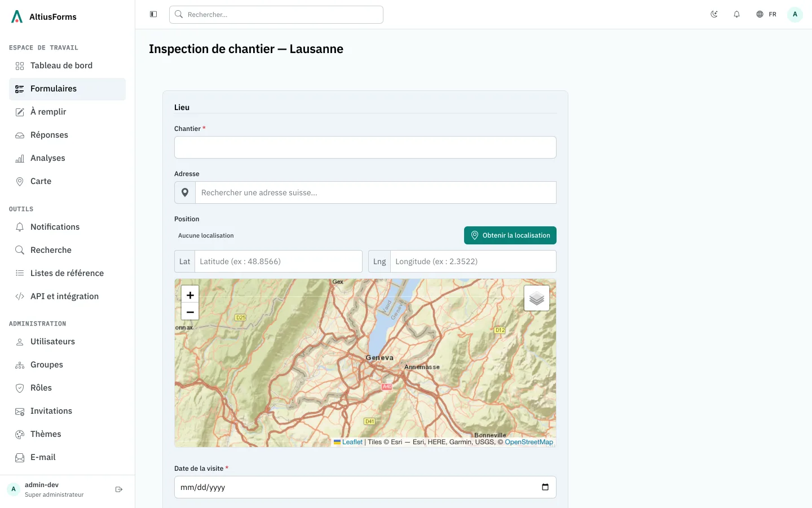Image resolution: width=812 pixels, height=508 pixels.
Task: Click the Swiss address search field
Action: pyautogui.click(x=376, y=192)
